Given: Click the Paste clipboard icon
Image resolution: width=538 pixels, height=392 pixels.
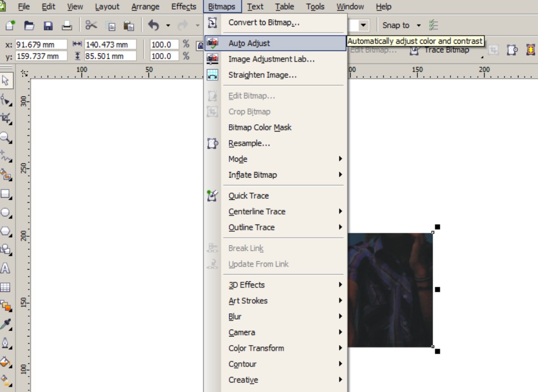Looking at the screenshot, I should coord(128,25).
